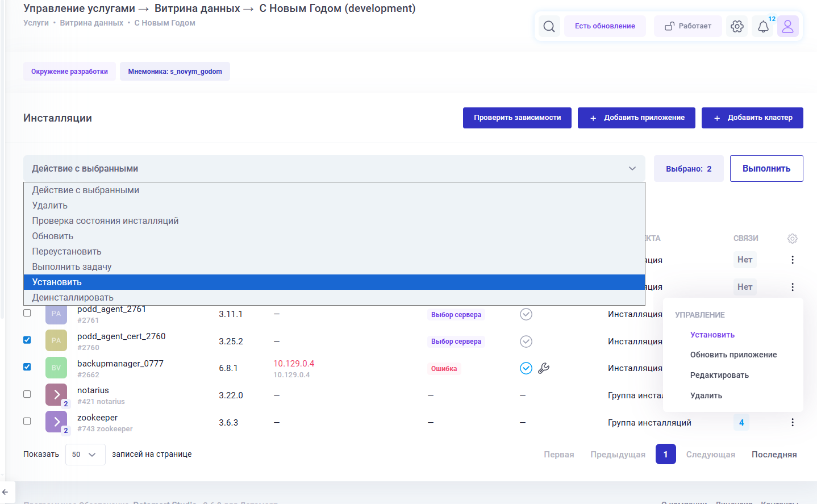
Task: Click the Последняя pagination link
Action: (x=774, y=455)
